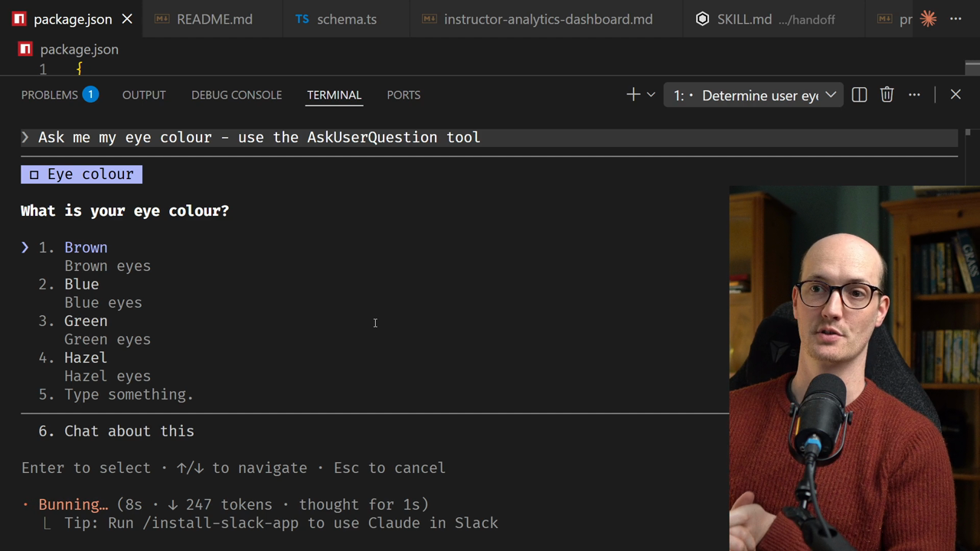The image size is (980, 551).
Task: Click the npm icon on package.json tab
Action: [19, 19]
